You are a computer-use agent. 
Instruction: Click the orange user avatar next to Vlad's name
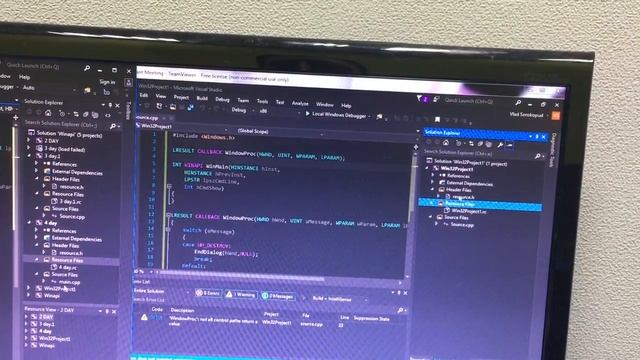tap(556, 116)
